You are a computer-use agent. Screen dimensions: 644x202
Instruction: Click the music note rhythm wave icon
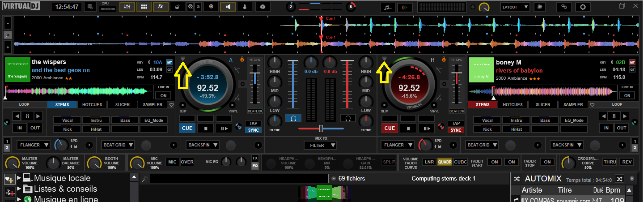tap(388, 7)
